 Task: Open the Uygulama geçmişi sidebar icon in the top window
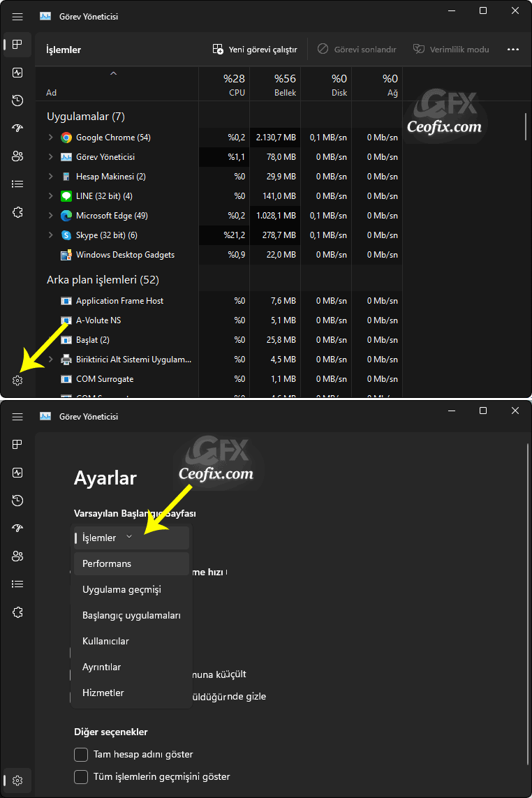[17, 101]
